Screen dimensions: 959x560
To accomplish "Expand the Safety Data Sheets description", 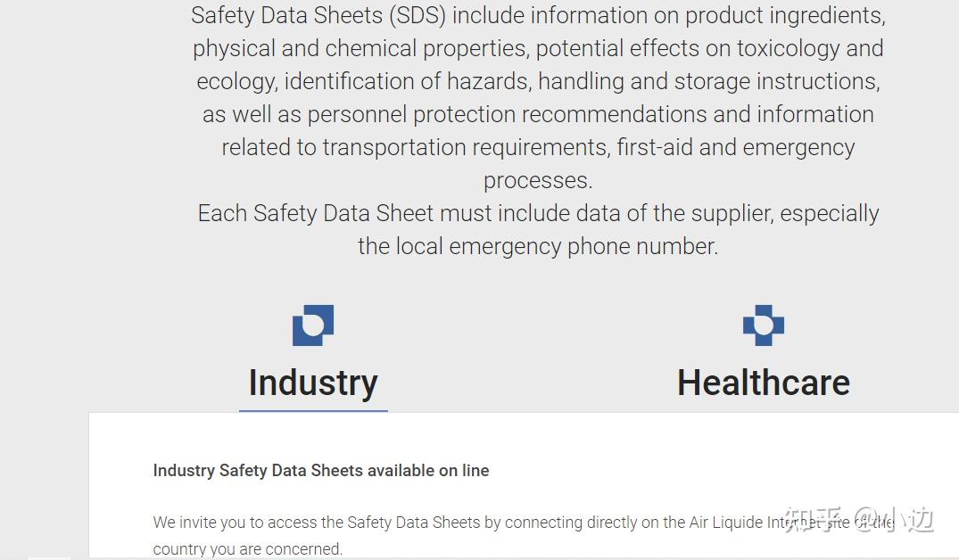I will [x=537, y=130].
